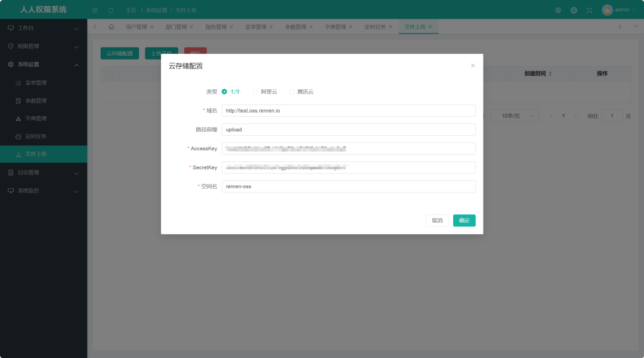Close the 用户管理 tab
Image resolution: width=644 pixels, height=358 pixels.
point(151,27)
